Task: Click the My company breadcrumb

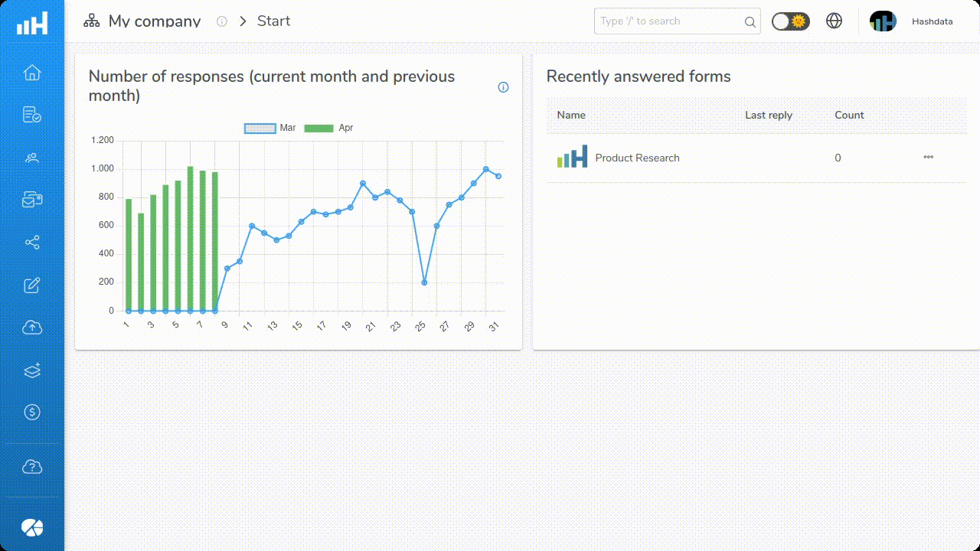Action: tap(154, 21)
